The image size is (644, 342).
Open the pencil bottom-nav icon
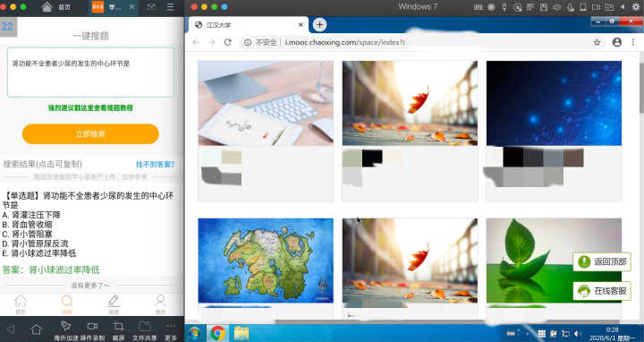point(114,304)
